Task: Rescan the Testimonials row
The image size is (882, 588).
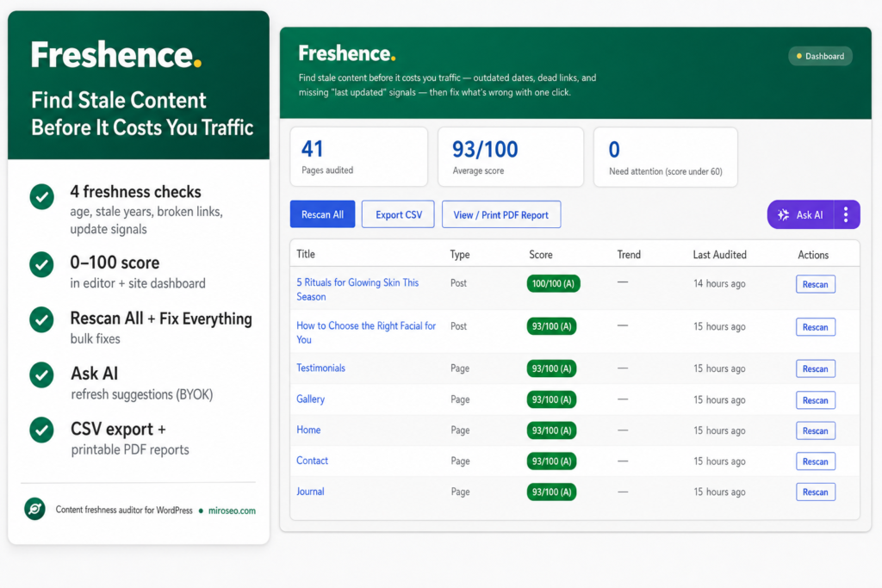Action: (816, 368)
